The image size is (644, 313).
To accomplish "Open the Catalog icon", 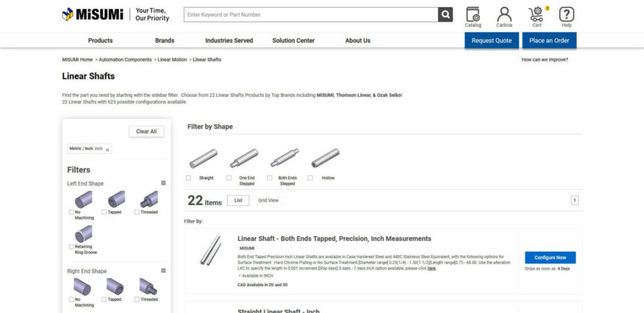I will tap(473, 15).
